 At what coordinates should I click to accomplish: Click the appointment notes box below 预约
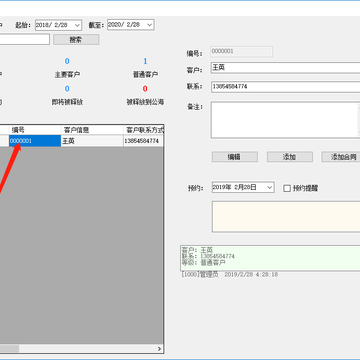click(x=286, y=217)
